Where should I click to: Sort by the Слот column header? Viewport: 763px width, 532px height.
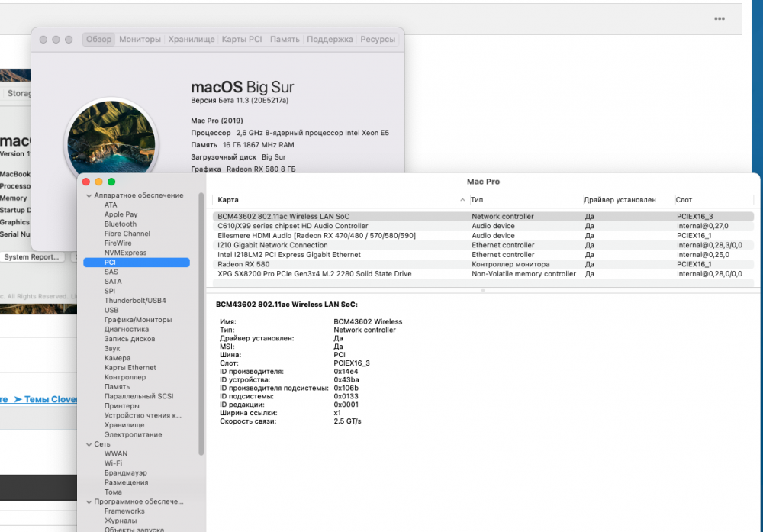[x=684, y=200]
